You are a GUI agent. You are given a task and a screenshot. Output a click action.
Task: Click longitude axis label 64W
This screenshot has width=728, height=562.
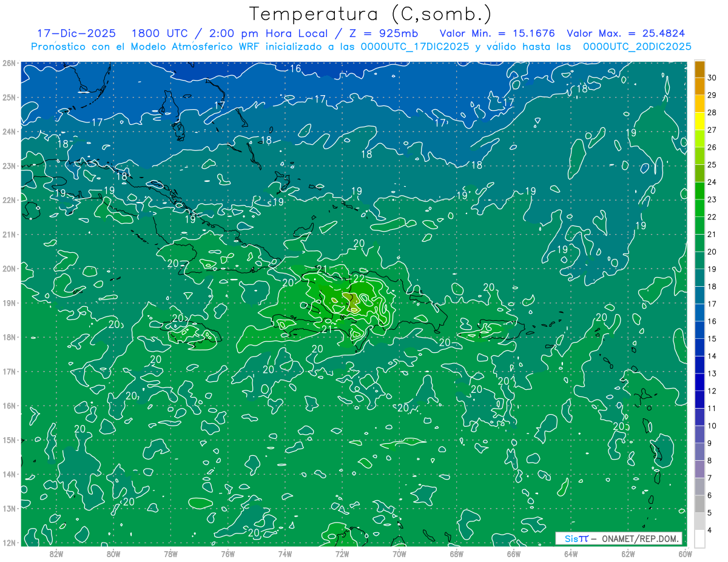pyautogui.click(x=571, y=554)
